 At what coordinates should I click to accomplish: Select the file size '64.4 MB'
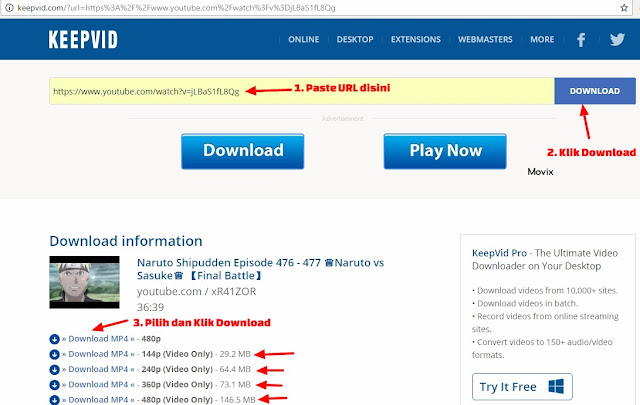tap(235, 369)
